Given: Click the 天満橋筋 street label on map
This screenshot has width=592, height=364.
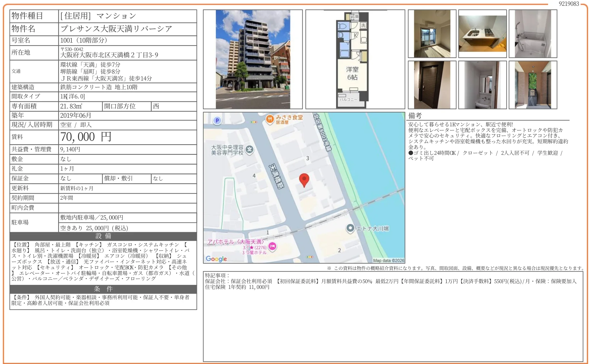Looking at the screenshot, I should coord(276,176).
